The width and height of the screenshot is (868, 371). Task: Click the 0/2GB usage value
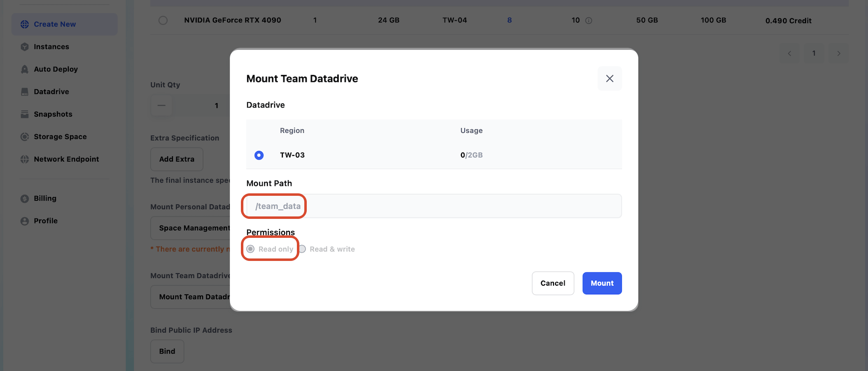[x=471, y=155]
